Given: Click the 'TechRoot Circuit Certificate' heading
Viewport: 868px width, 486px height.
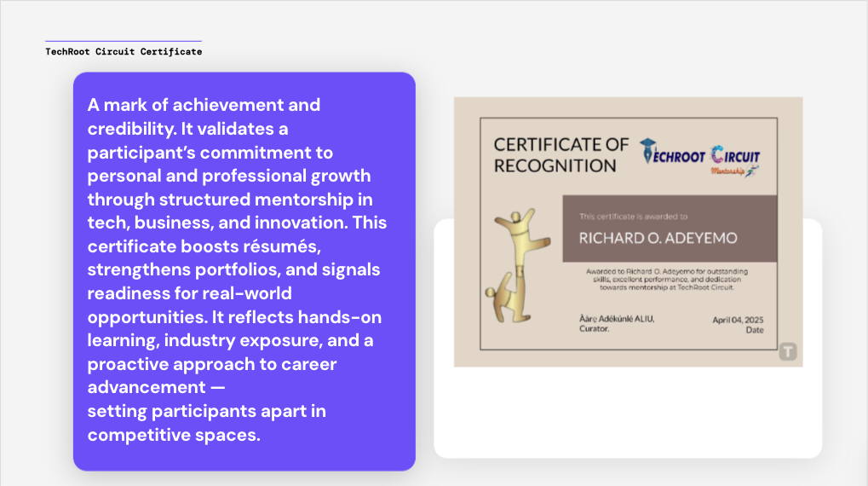Looking at the screenshot, I should (124, 51).
